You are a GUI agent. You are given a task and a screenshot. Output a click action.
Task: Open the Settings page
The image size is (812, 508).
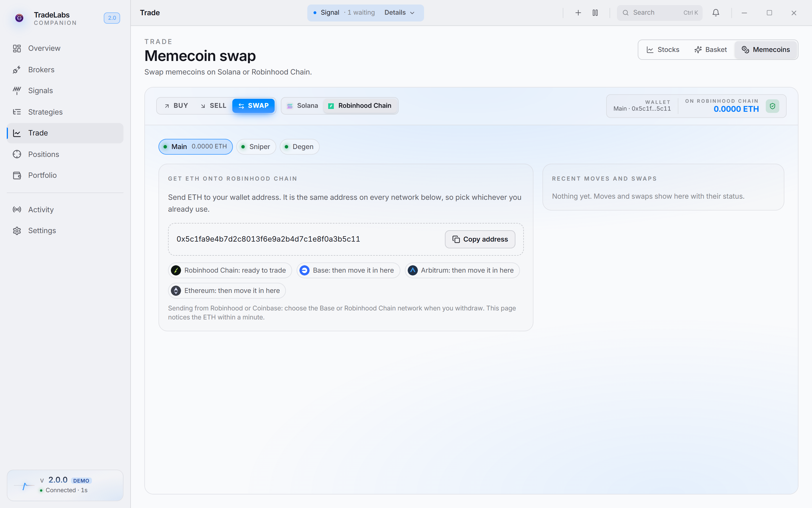(65, 231)
